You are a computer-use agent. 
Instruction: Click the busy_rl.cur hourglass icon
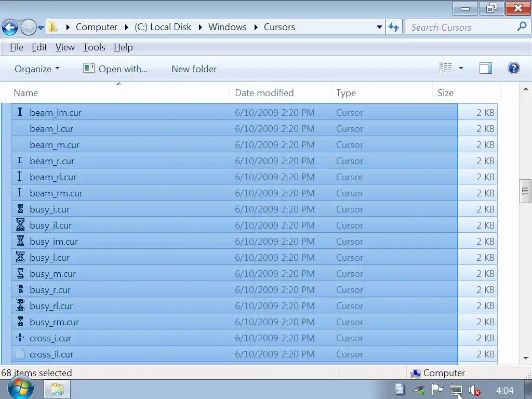coord(20,305)
